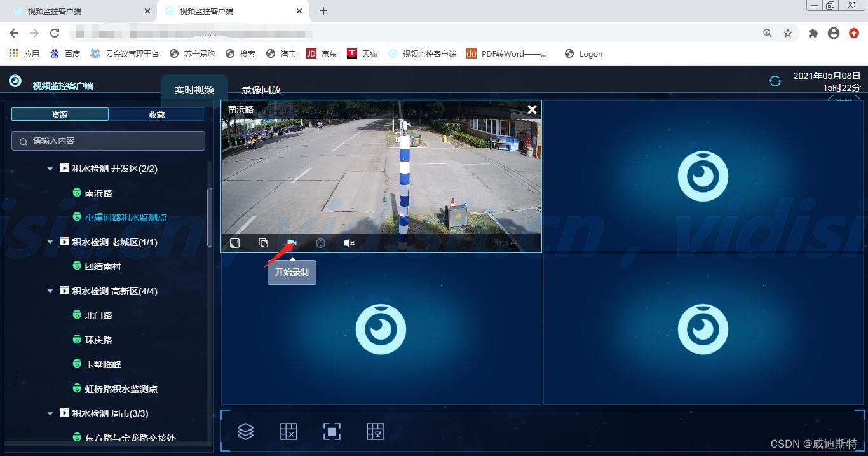Click the group icon beside 积水检测 高新区(4/4)

(x=64, y=291)
